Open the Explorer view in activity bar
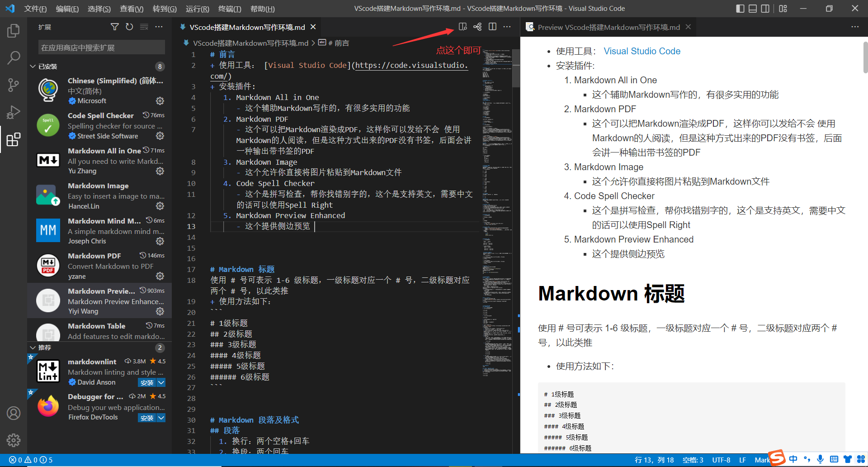This screenshot has width=868, height=467. (x=14, y=31)
